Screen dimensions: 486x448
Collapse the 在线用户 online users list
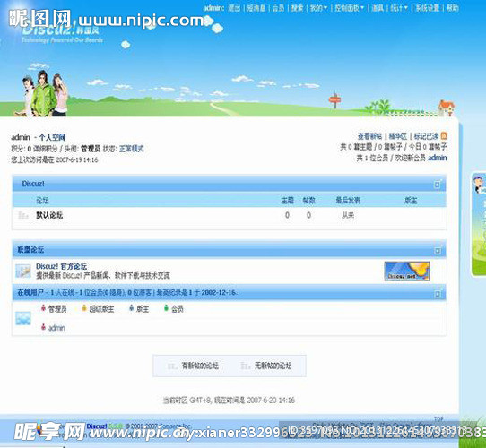pyautogui.click(x=438, y=293)
